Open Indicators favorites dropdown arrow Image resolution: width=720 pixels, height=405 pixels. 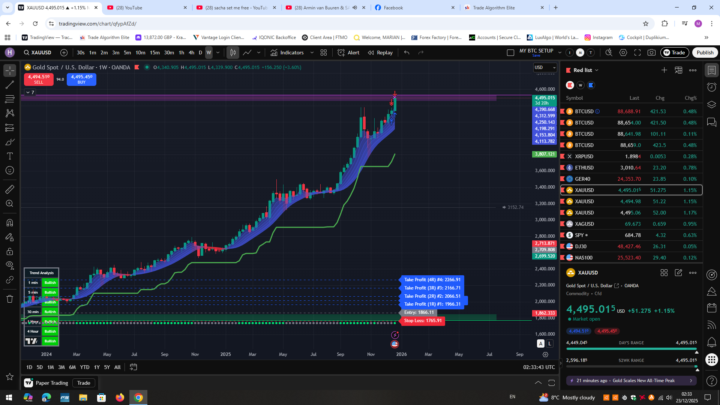point(312,53)
